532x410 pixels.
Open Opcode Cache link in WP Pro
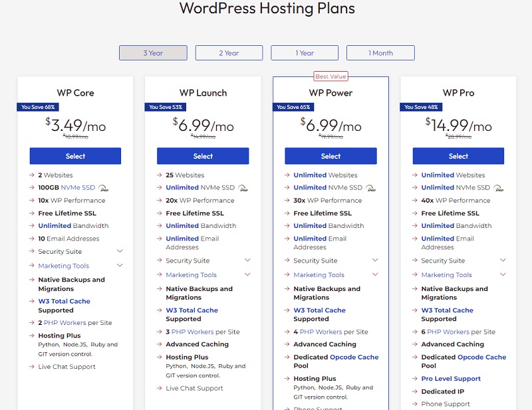tap(481, 357)
